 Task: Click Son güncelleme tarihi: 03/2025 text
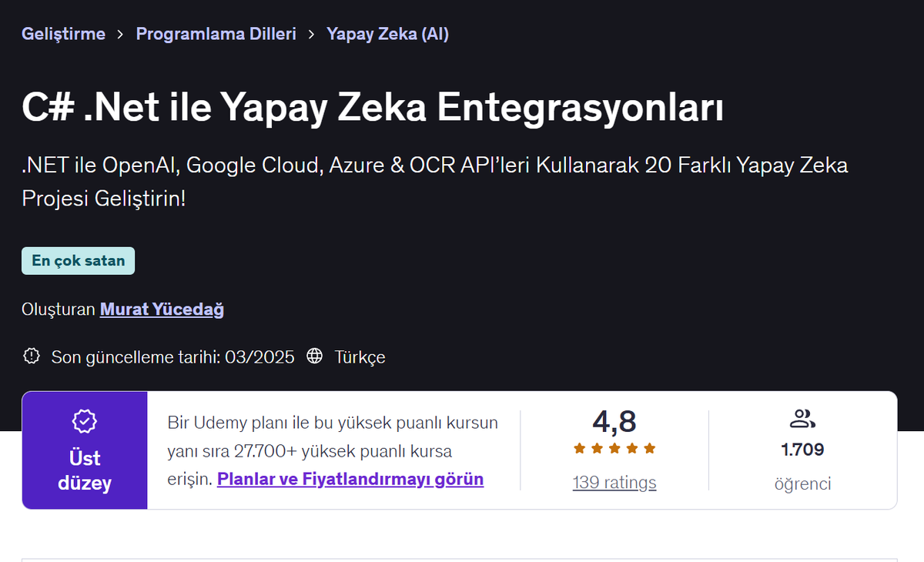coord(172,357)
